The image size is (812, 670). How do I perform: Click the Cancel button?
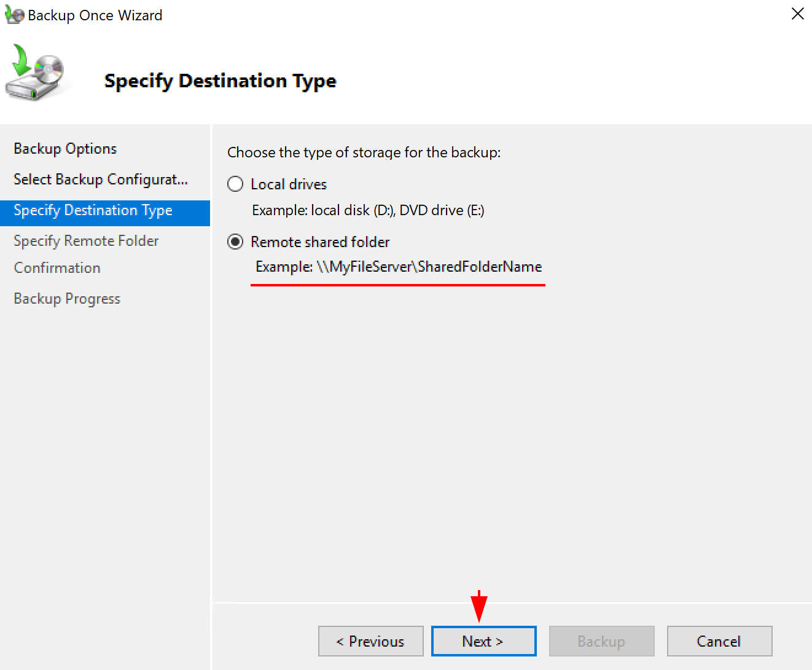click(x=719, y=641)
